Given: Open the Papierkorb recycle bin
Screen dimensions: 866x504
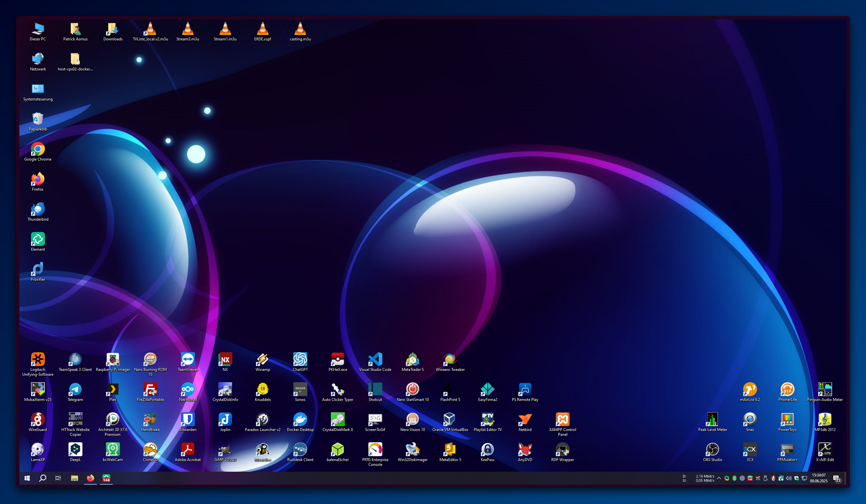Looking at the screenshot, I should pos(38,119).
